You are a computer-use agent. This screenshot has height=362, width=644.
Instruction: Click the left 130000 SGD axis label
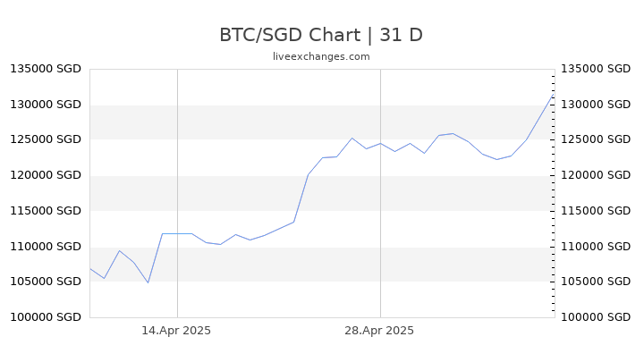[46, 105]
